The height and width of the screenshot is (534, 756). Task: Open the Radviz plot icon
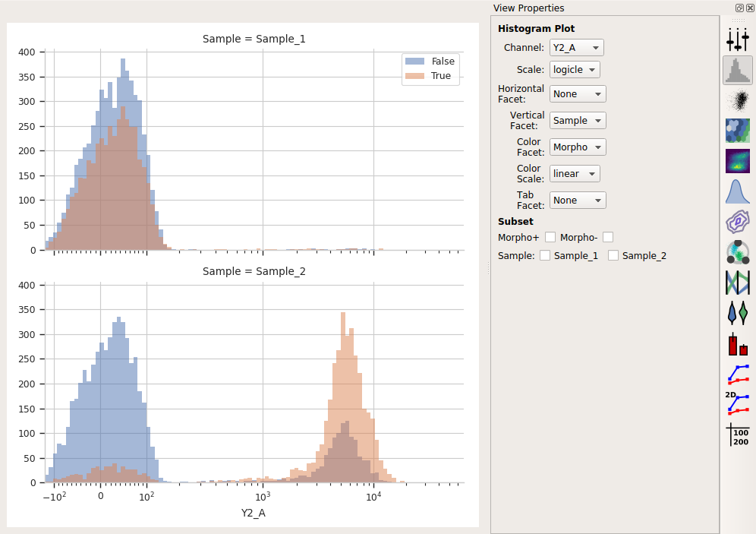click(737, 251)
